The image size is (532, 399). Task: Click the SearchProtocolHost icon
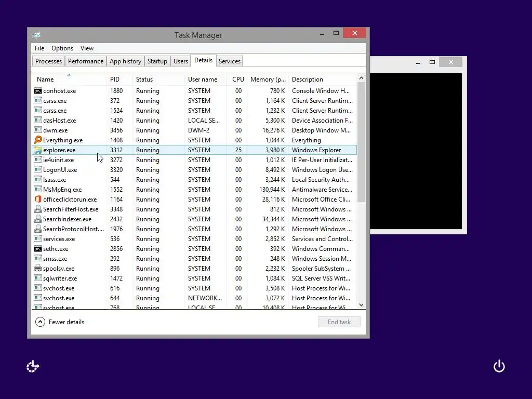[37, 229]
